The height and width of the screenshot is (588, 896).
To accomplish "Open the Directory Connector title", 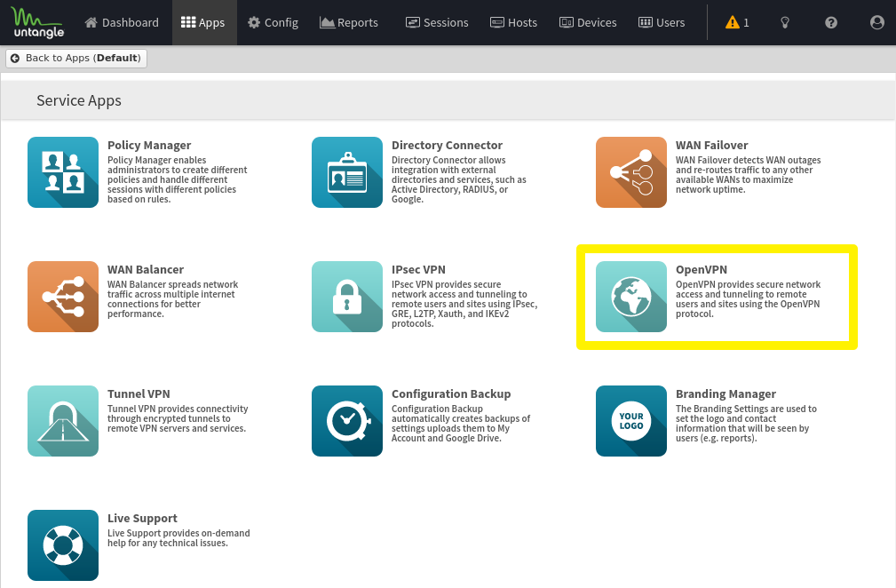I will [x=447, y=145].
